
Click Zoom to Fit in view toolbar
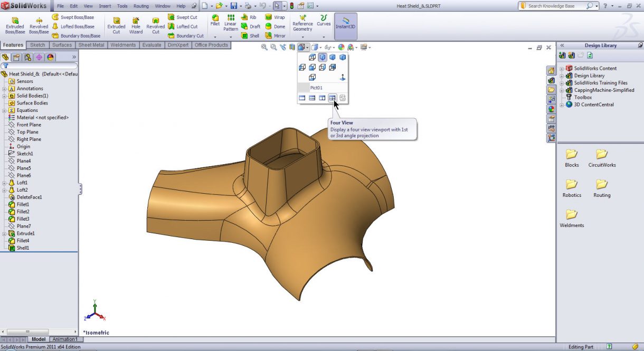point(264,48)
